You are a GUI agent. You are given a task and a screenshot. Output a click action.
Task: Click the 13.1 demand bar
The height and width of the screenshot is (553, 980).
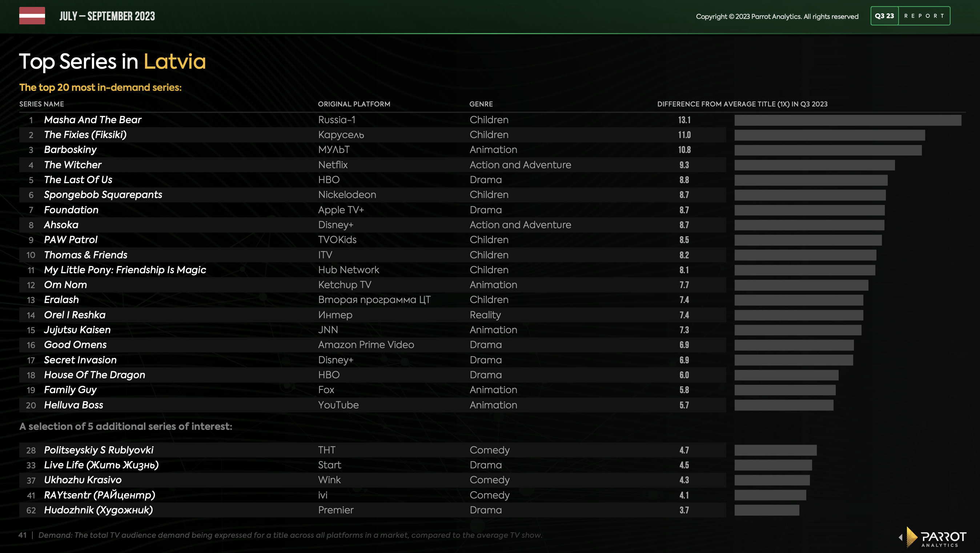[x=847, y=120]
